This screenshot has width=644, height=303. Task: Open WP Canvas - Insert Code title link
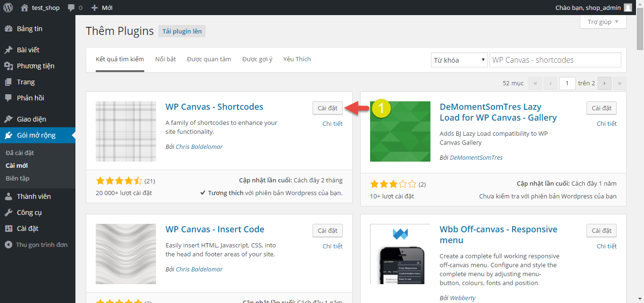pyautogui.click(x=215, y=229)
